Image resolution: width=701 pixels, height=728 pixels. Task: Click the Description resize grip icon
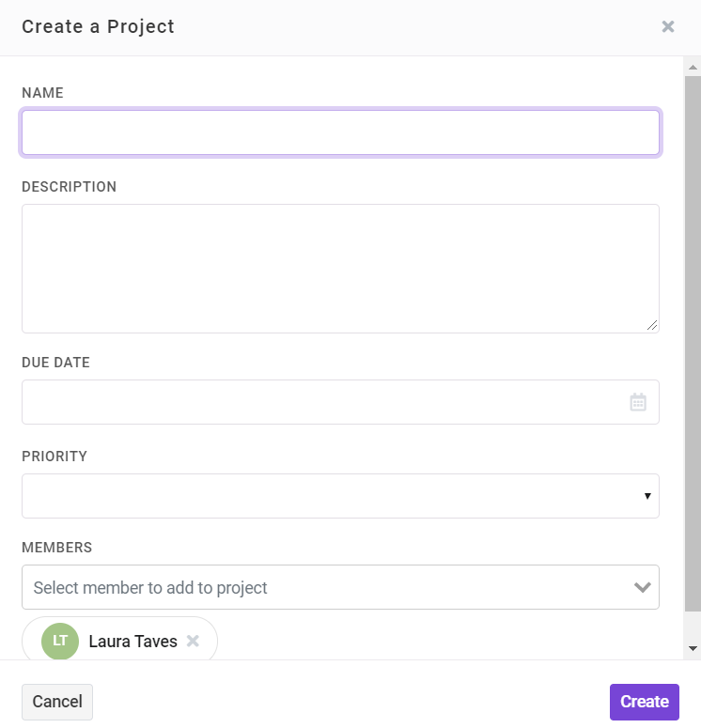click(652, 325)
